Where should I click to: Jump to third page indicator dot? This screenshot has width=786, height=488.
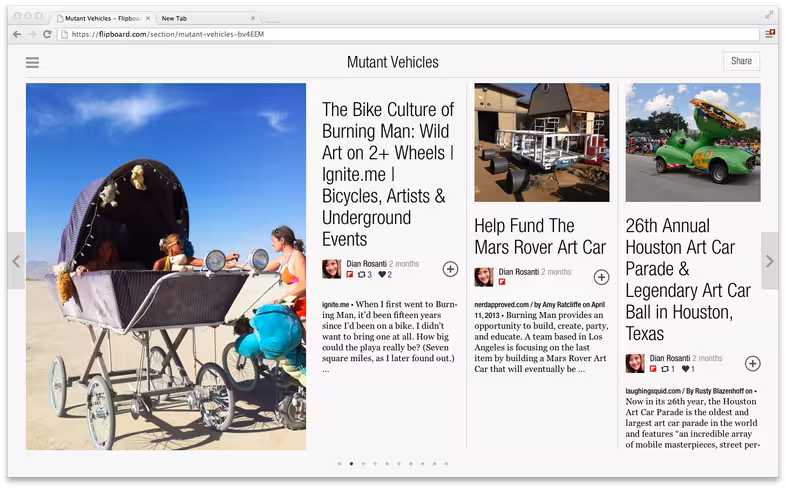[x=363, y=463]
